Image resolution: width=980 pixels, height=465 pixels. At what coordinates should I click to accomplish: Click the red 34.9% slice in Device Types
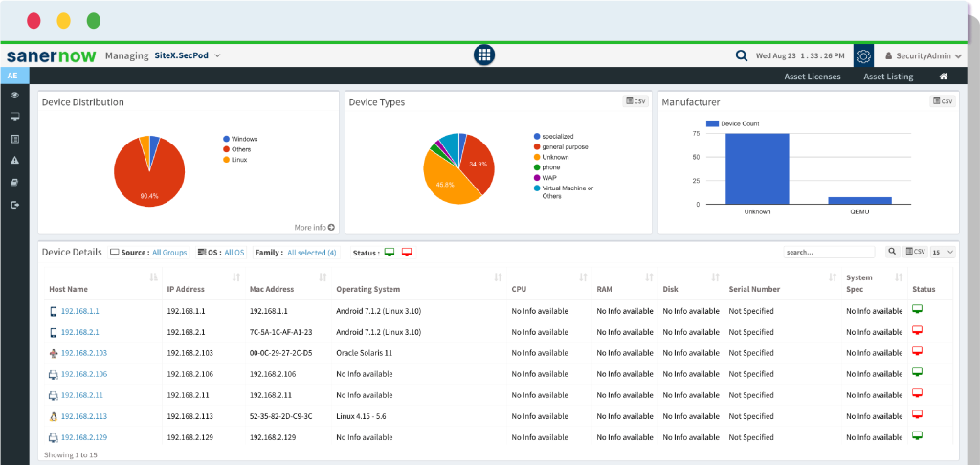click(477, 164)
